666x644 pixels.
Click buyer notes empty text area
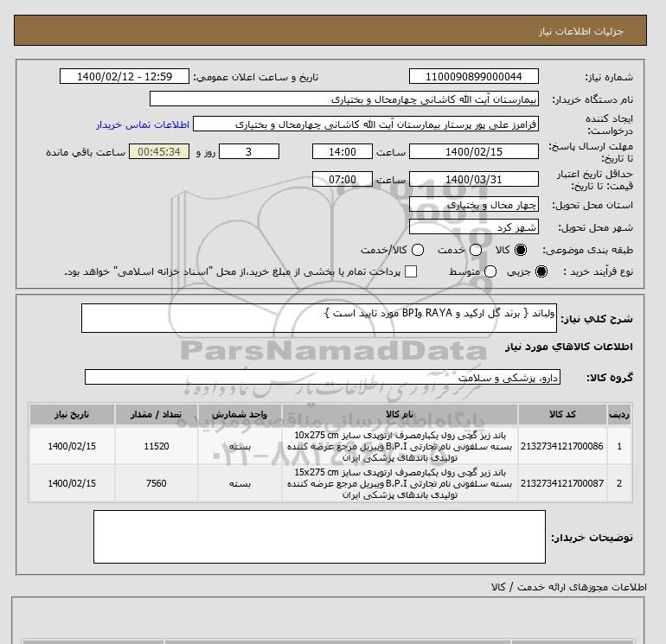tap(319, 537)
